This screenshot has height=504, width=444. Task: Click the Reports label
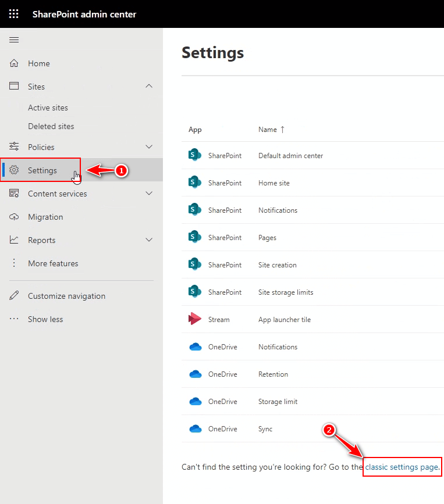tap(41, 240)
